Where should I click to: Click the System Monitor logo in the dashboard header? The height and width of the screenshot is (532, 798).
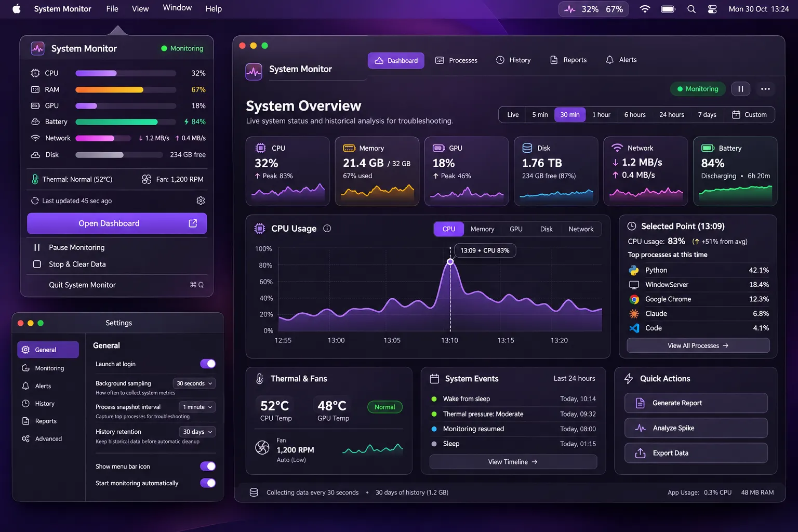coord(254,71)
